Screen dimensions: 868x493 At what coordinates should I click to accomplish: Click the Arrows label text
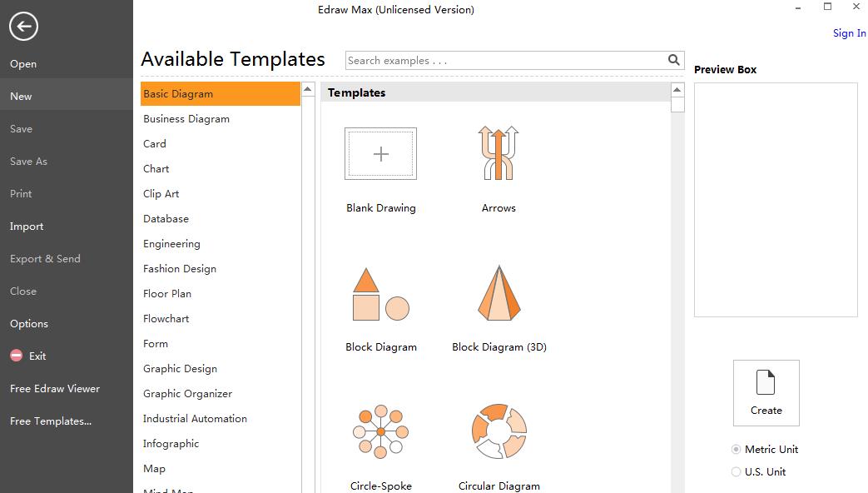(x=498, y=207)
